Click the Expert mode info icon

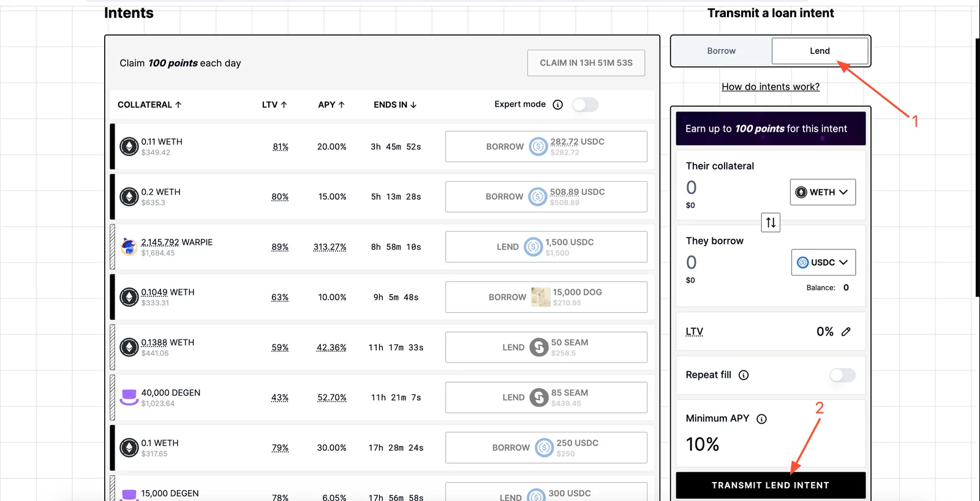pos(557,105)
